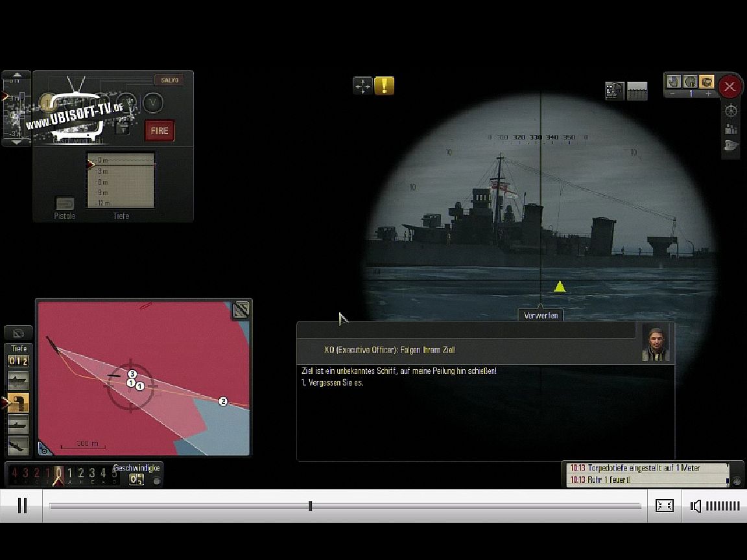
Task: Pause the video playback
Action: tap(22, 506)
